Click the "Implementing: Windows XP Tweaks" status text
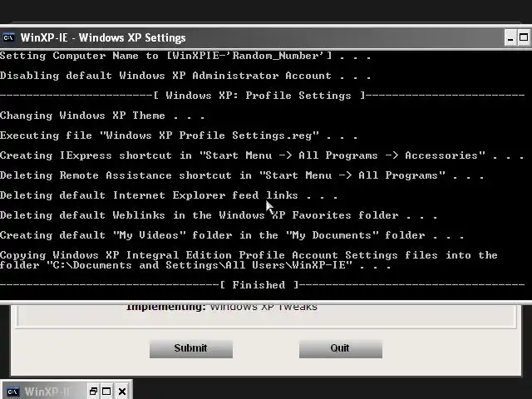The height and width of the screenshot is (399, 532). (x=222, y=308)
